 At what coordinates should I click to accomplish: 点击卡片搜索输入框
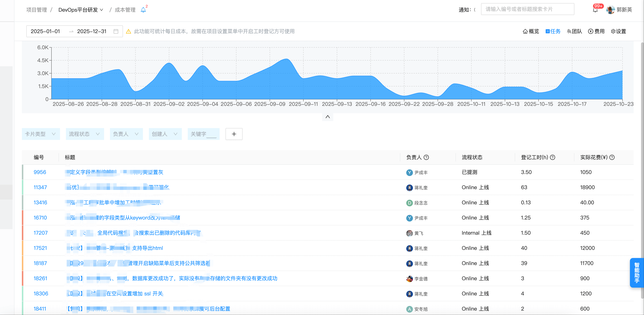[528, 9]
